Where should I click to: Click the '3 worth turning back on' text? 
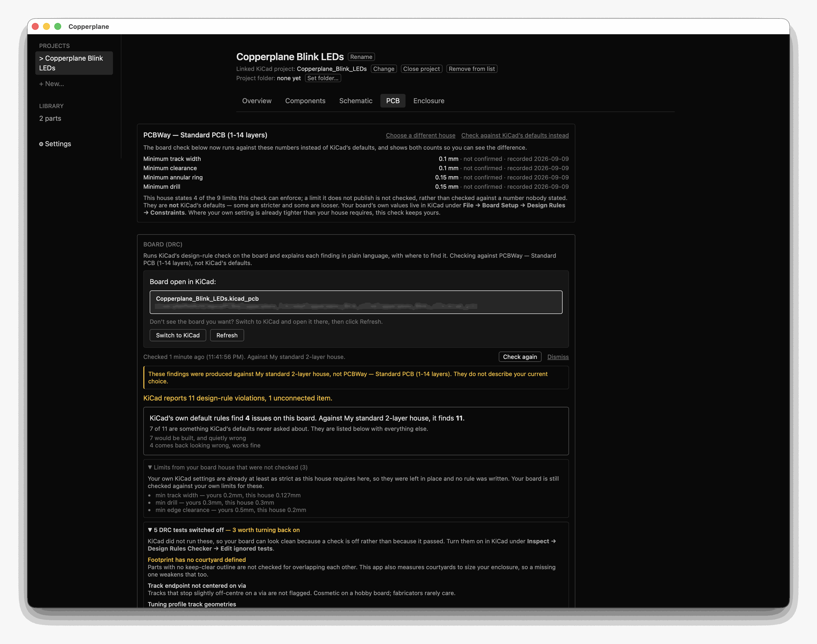click(x=266, y=530)
